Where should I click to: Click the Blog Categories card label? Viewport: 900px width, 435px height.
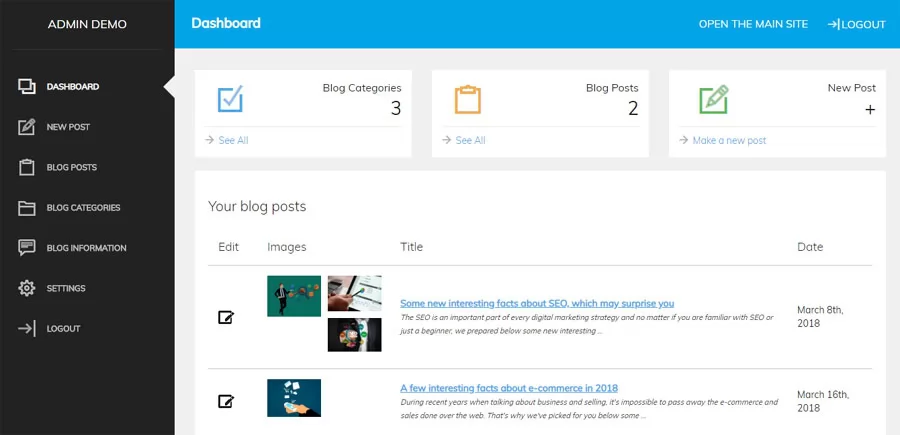point(362,88)
